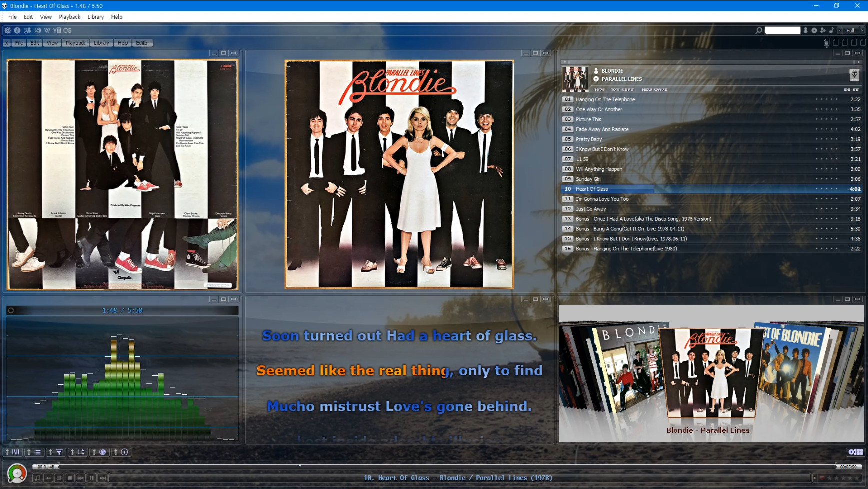Image resolution: width=868 pixels, height=489 pixels.
Task: Select track 16 Bonus - Hanging On The Telephone(Live 1980)
Action: [711, 248]
